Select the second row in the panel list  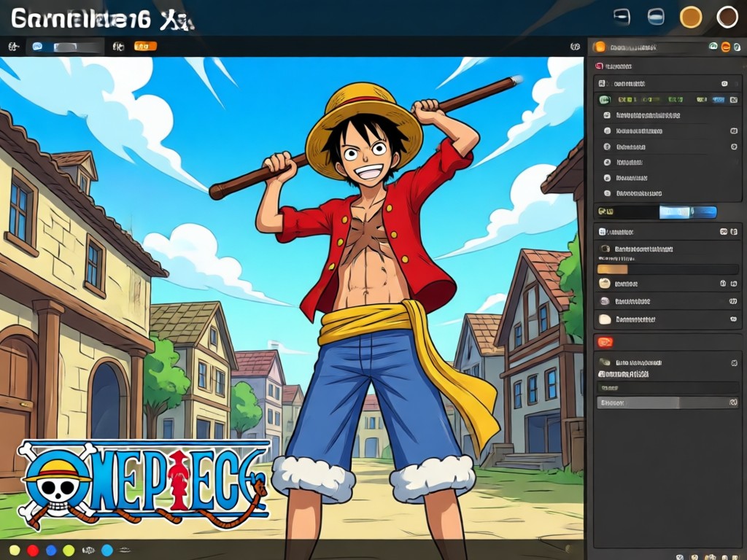(667, 131)
